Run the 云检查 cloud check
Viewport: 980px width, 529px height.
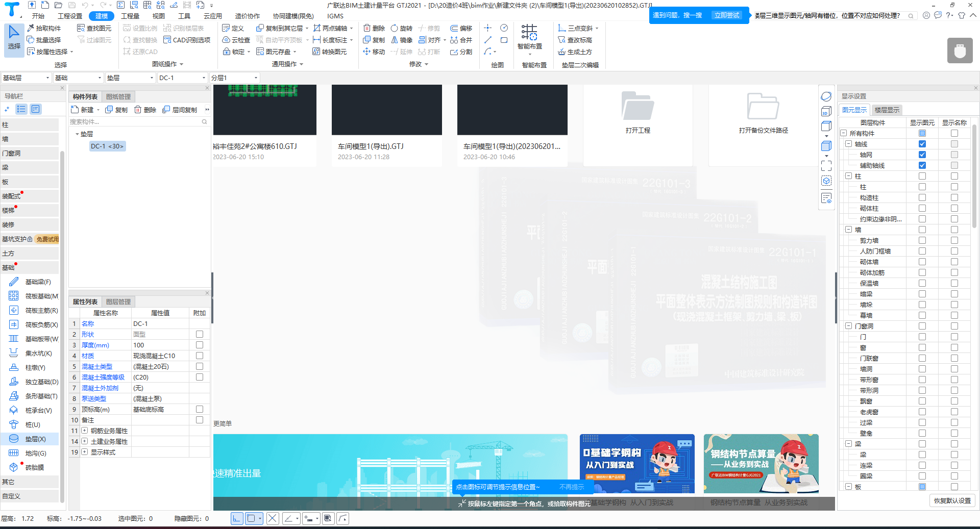click(x=236, y=40)
